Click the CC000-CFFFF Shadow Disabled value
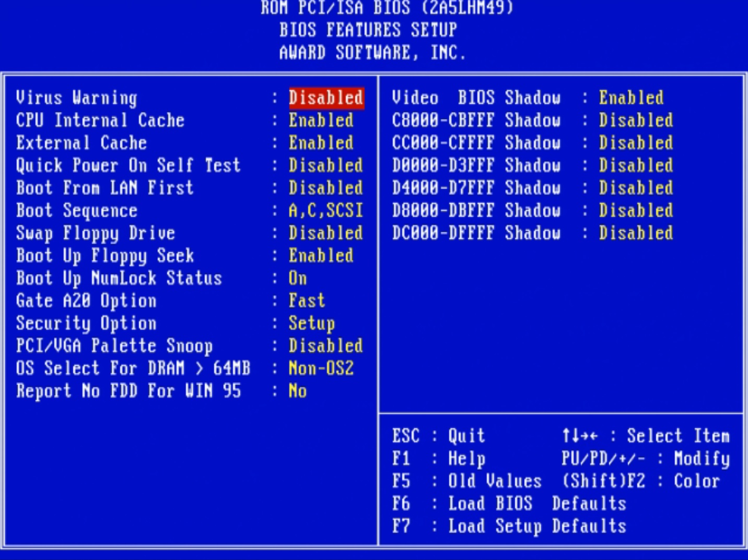 (636, 143)
